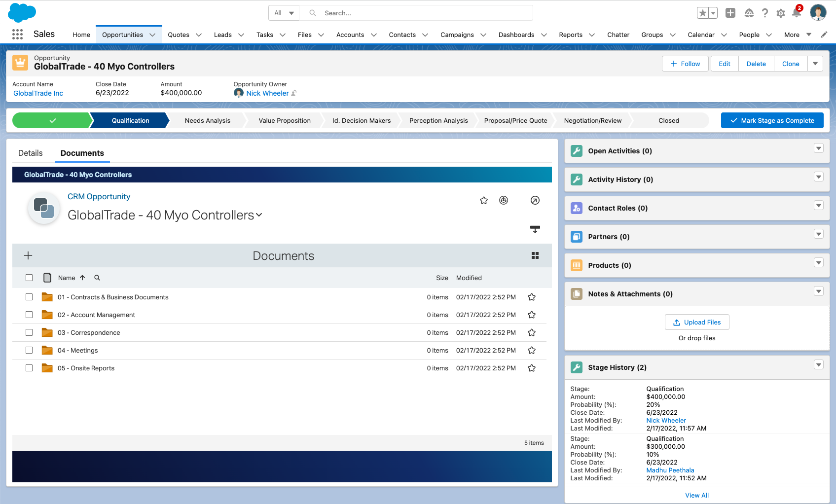Open the Notes & Attachments section menu arrow
836x504 pixels.
click(x=819, y=291)
